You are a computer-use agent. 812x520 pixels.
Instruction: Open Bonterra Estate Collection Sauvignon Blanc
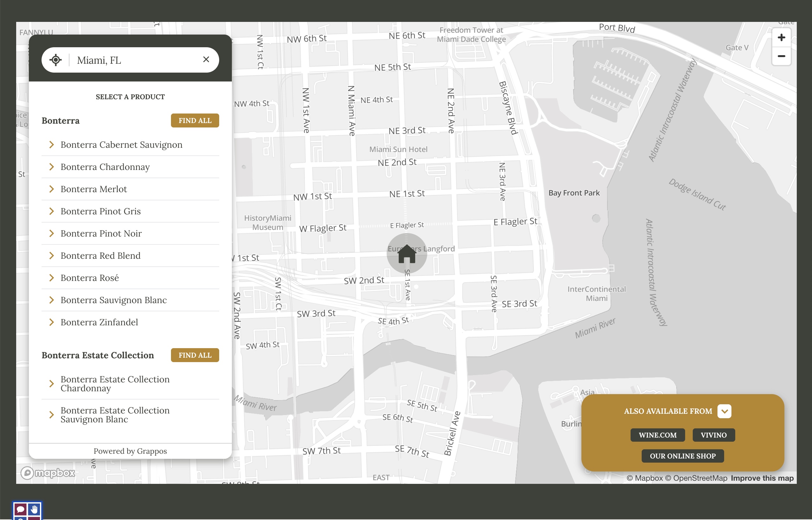(115, 415)
